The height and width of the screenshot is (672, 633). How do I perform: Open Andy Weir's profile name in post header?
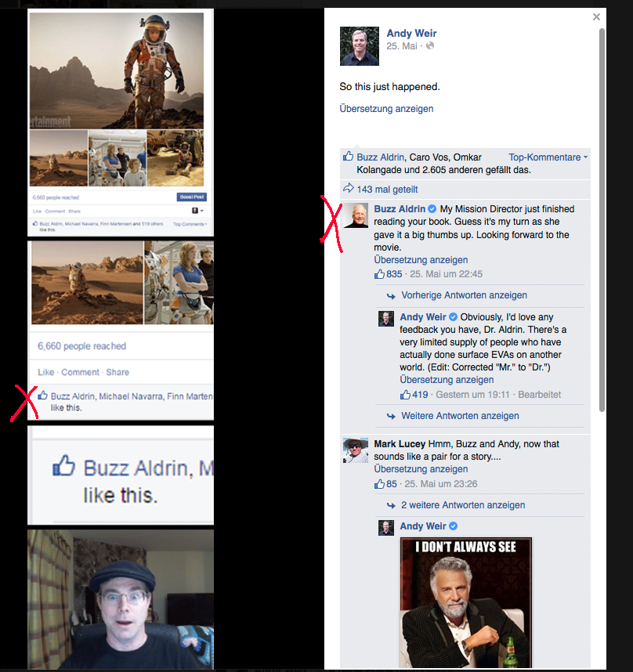tap(411, 33)
